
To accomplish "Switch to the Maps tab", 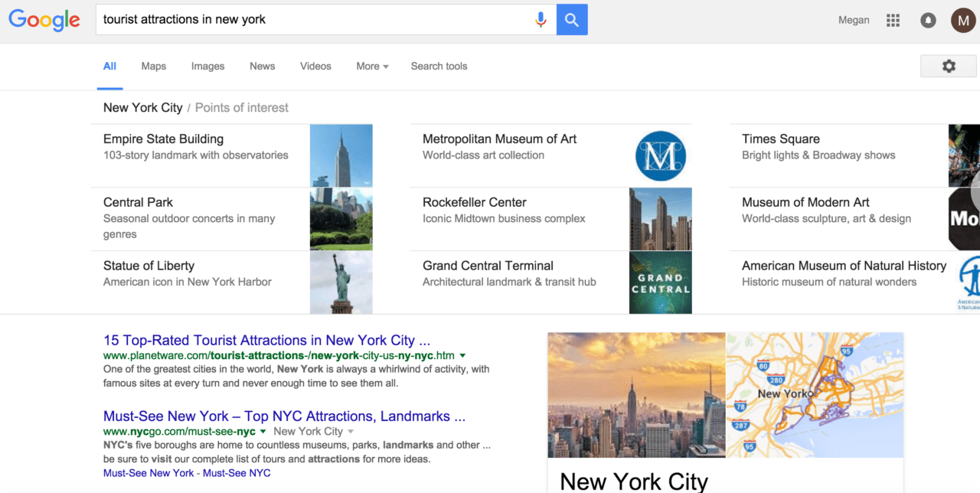I will [x=153, y=67].
